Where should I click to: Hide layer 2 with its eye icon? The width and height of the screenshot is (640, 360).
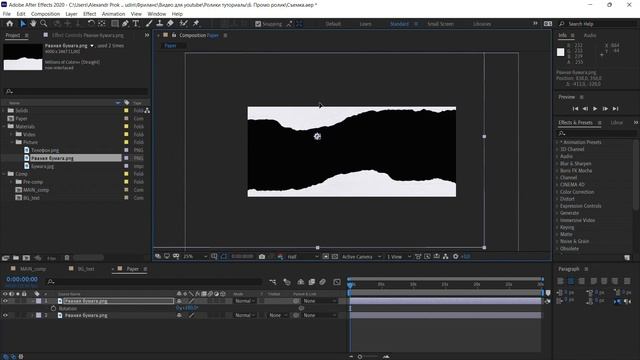click(x=5, y=315)
